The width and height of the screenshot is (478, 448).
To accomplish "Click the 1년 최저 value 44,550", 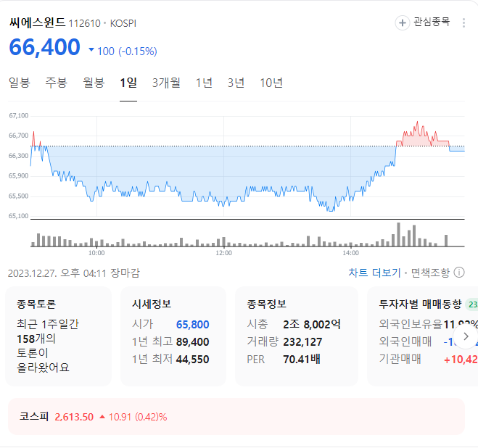I will (x=193, y=360).
